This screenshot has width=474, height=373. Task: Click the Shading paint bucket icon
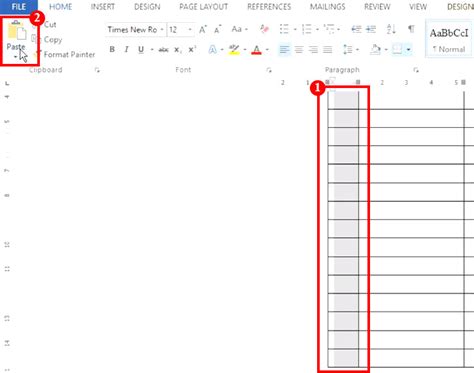pos(375,50)
